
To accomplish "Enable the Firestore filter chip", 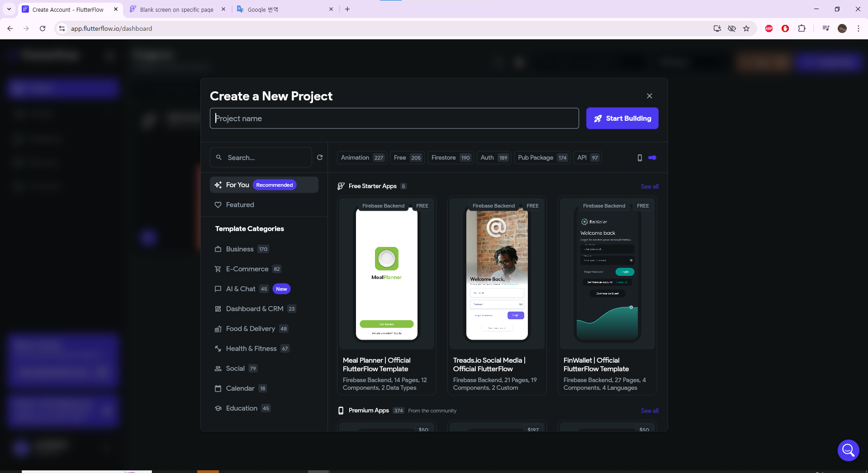I will pos(451,158).
